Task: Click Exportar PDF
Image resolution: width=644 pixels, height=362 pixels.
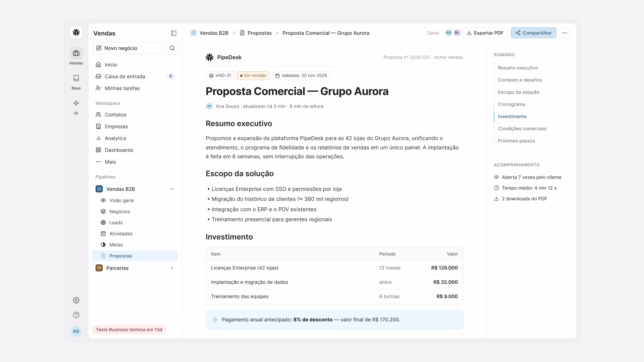Action: tap(485, 33)
